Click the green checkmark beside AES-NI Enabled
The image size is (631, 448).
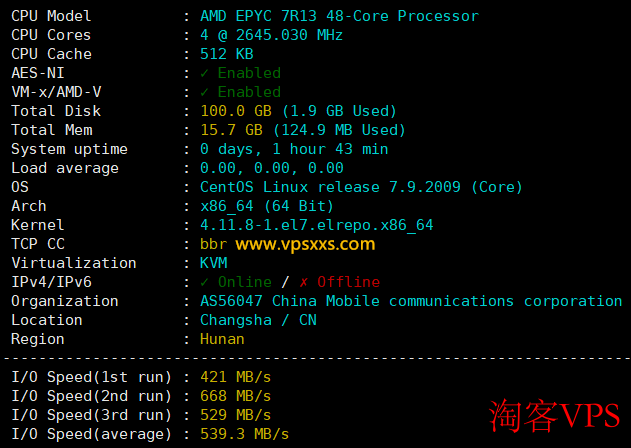(x=205, y=73)
